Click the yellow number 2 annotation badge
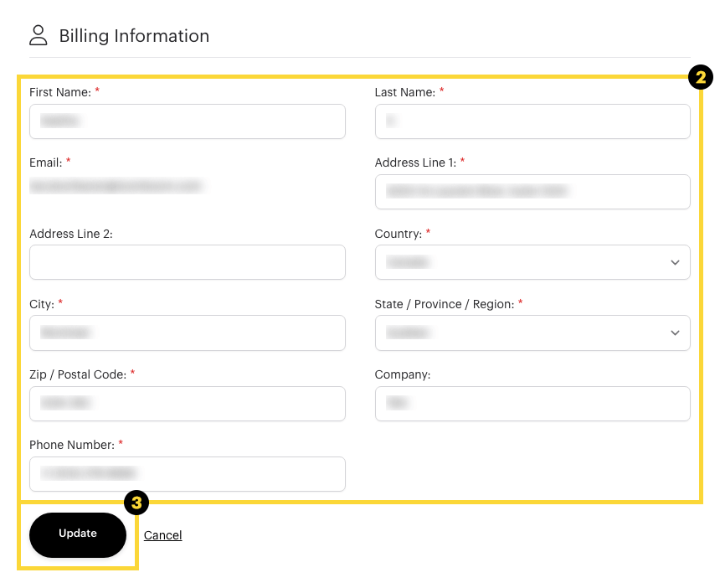Image resolution: width=720 pixels, height=588 pixels. [700, 78]
